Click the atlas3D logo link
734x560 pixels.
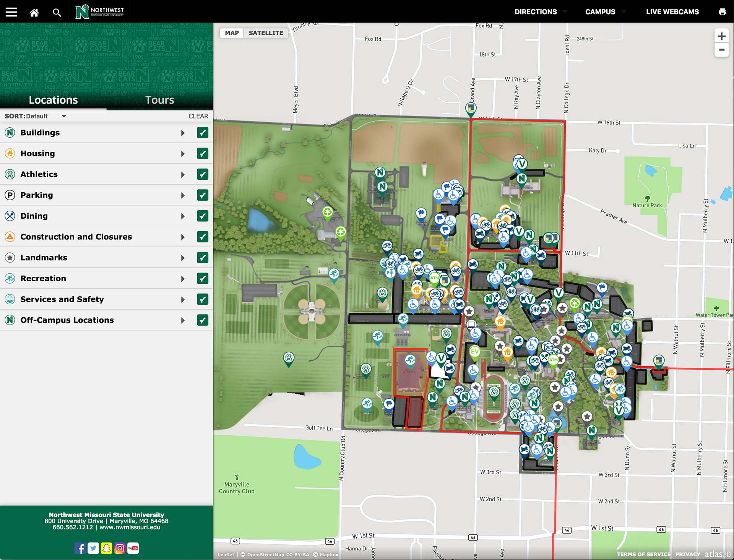pos(718,554)
